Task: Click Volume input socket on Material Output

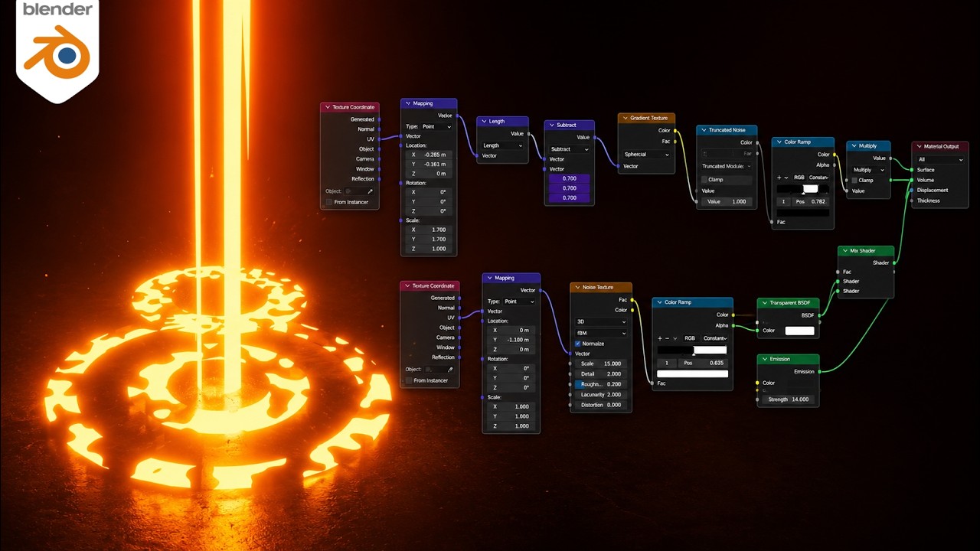Action: point(913,180)
